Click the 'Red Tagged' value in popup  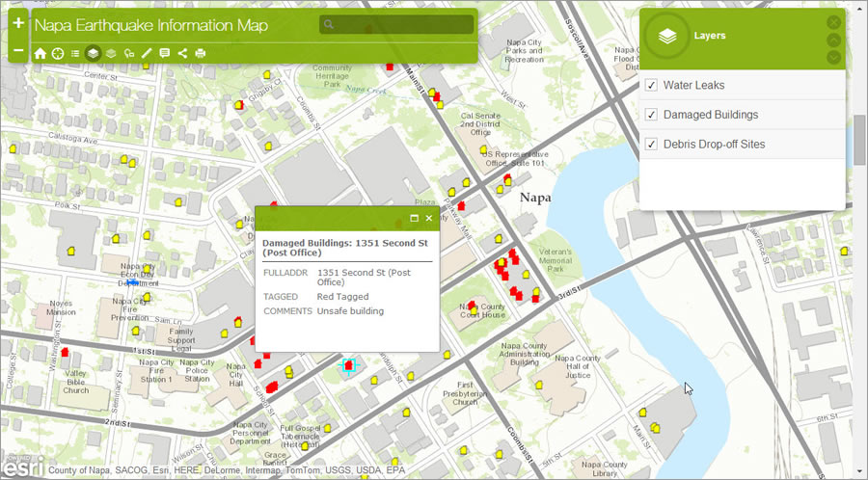pos(342,297)
